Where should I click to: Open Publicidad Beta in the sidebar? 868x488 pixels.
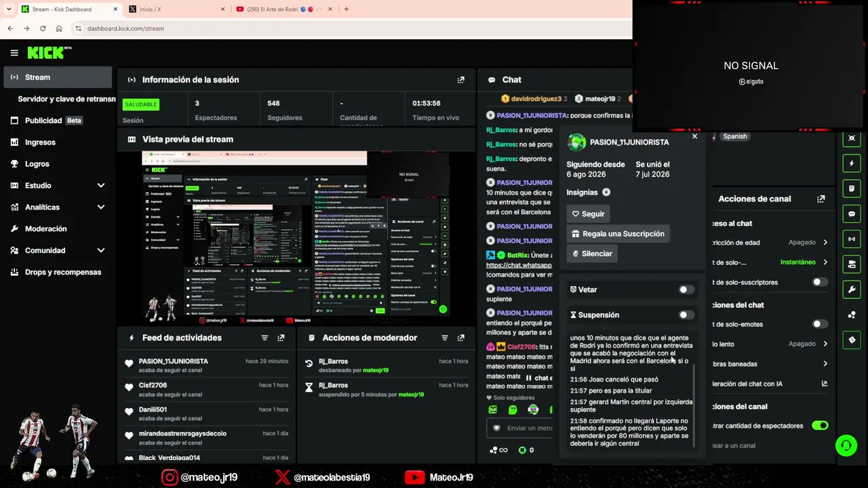58,121
